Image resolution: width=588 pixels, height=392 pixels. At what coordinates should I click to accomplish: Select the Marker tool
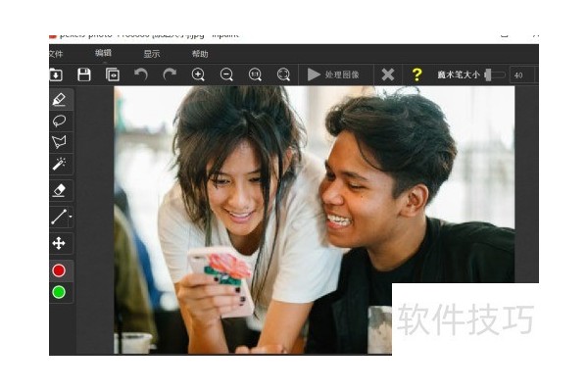tap(59, 99)
